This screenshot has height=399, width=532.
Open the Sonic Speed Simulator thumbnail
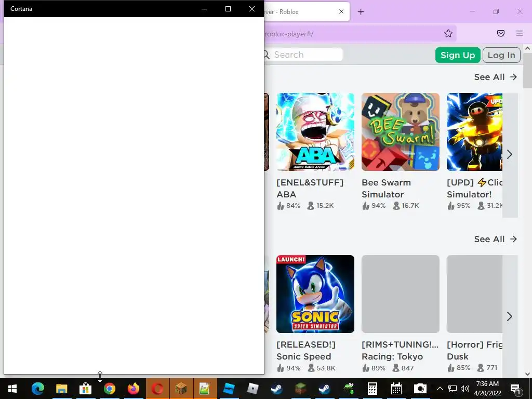(315, 294)
